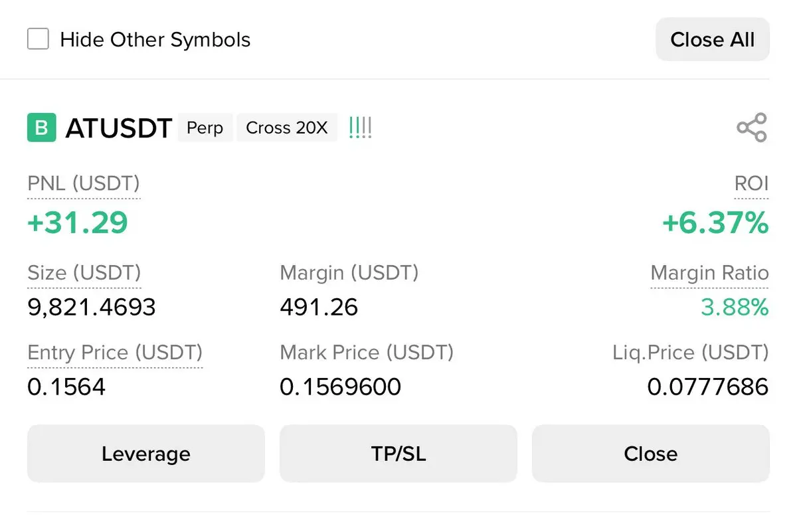Tap the green ADL indicator bars
The width and height of the screenshot is (797, 532).
click(360, 128)
